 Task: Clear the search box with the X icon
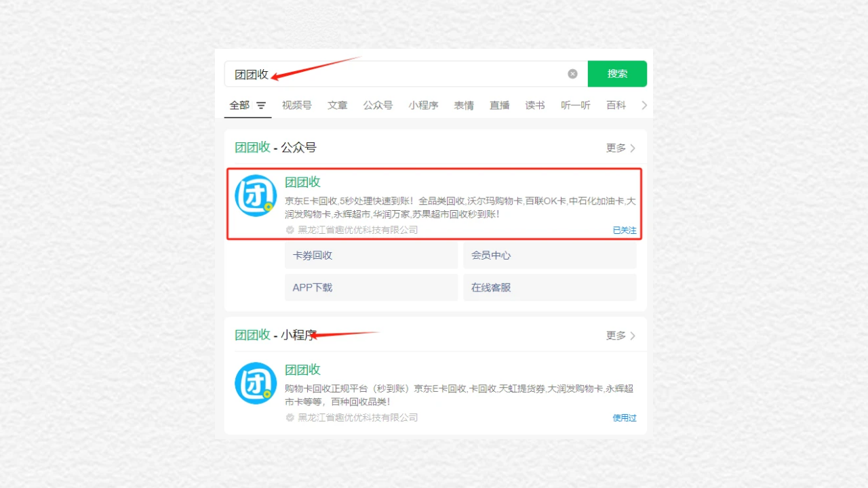(572, 74)
